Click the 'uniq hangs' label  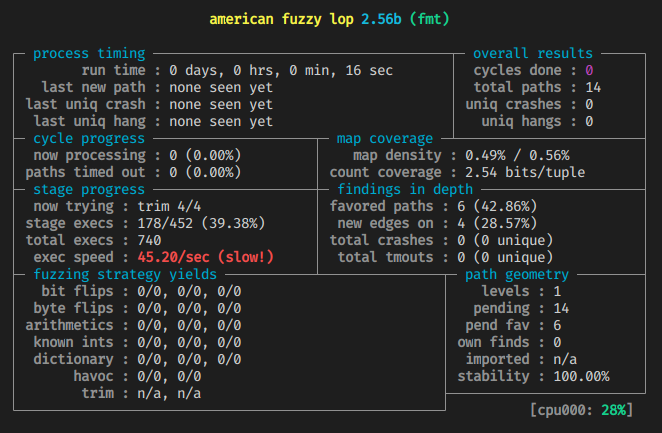click(521, 122)
